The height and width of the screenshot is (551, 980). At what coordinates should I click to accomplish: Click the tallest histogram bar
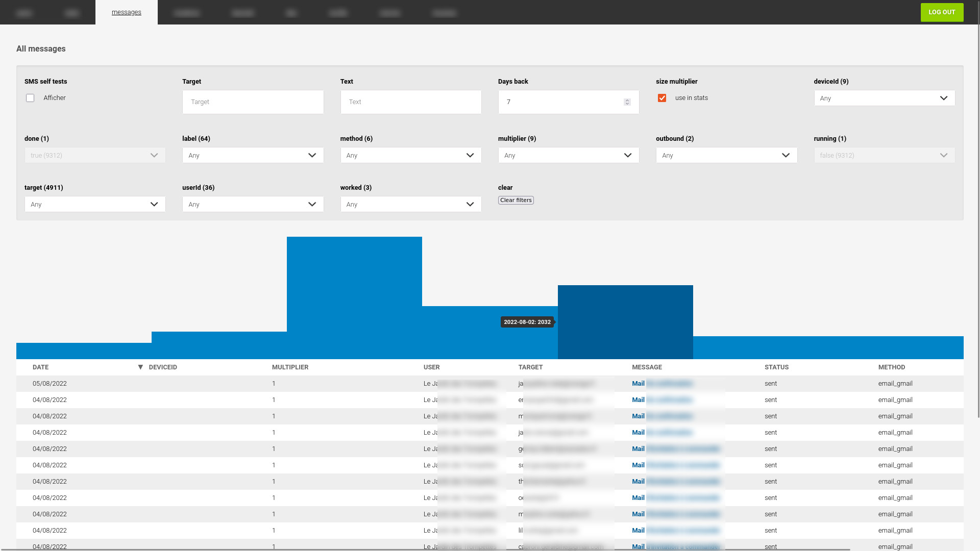tap(354, 297)
